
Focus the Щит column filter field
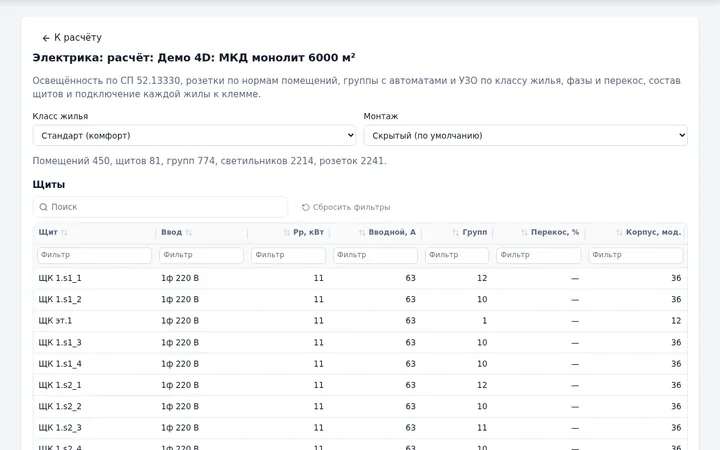(94, 255)
